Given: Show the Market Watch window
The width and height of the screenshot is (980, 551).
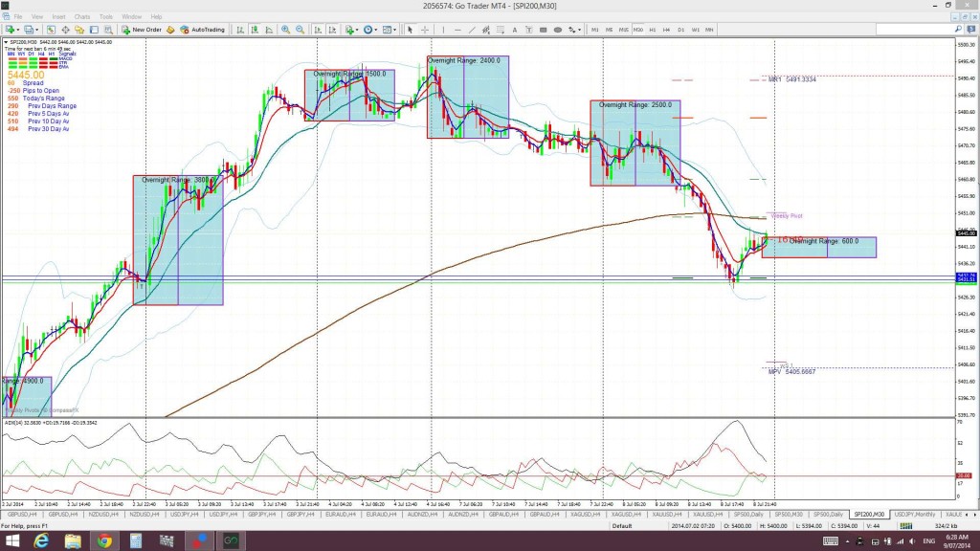Looking at the screenshot, I should click(x=51, y=30).
